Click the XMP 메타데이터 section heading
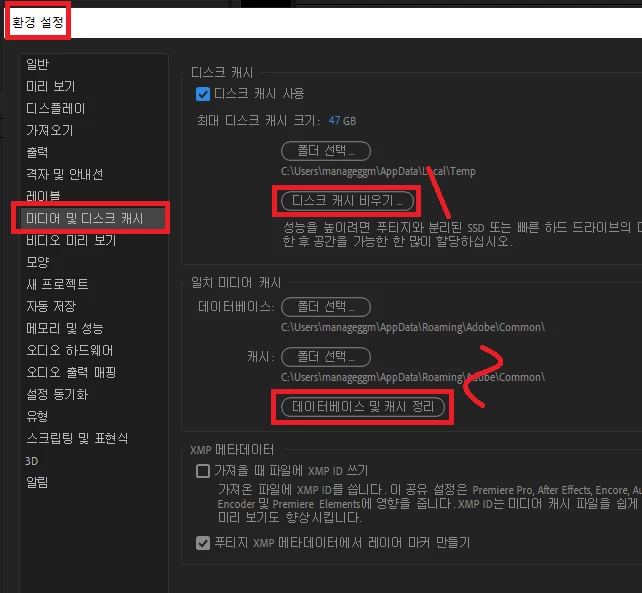This screenshot has width=642, height=593. [232, 450]
